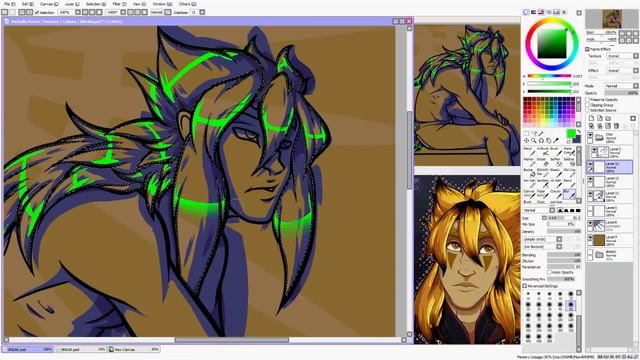Choose the Pencil brush tool
The image size is (640, 360).
(529, 151)
